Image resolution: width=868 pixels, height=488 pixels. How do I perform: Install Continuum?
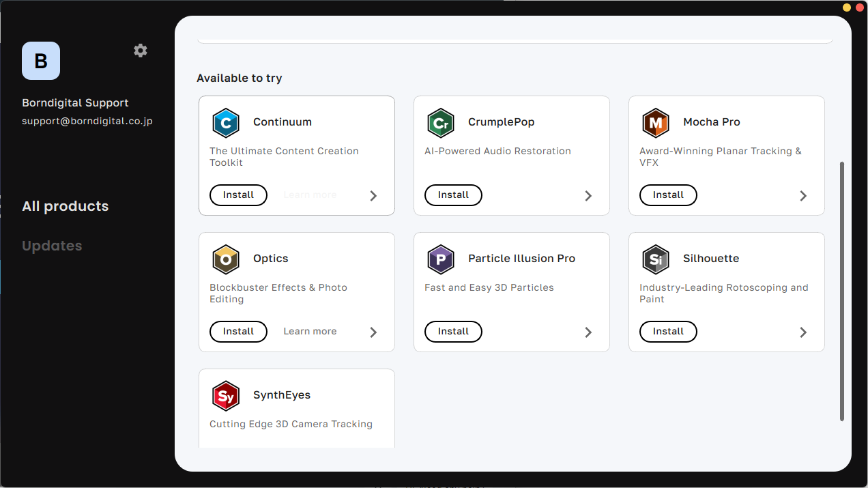point(238,195)
